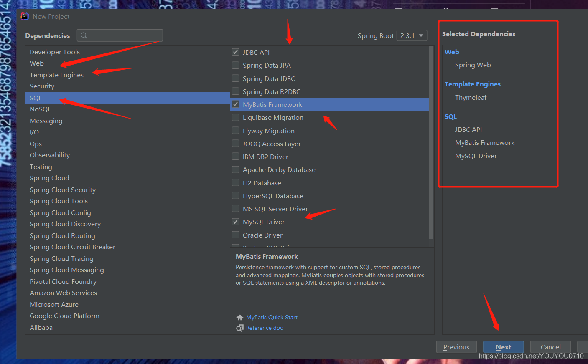Go back with Previous button

coord(456,347)
